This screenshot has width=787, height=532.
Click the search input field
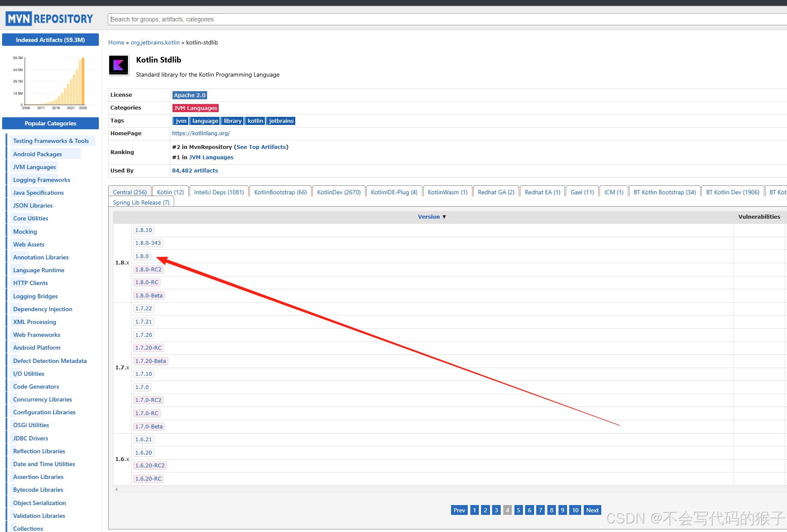pos(447,19)
